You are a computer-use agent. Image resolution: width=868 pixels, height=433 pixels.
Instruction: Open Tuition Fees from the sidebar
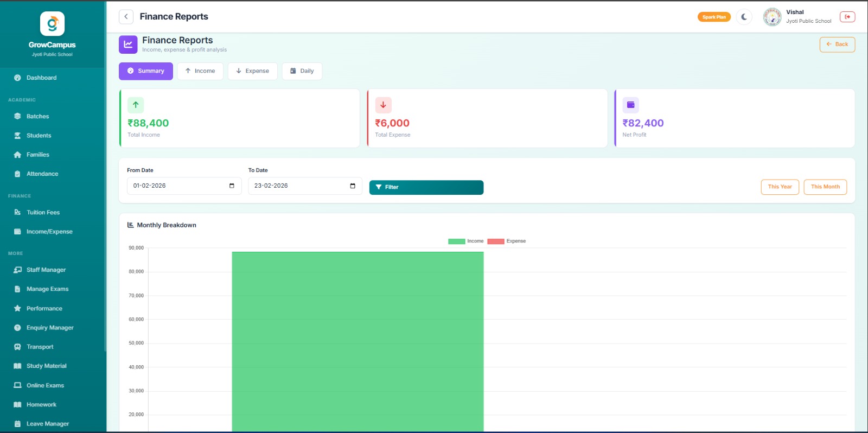click(43, 213)
